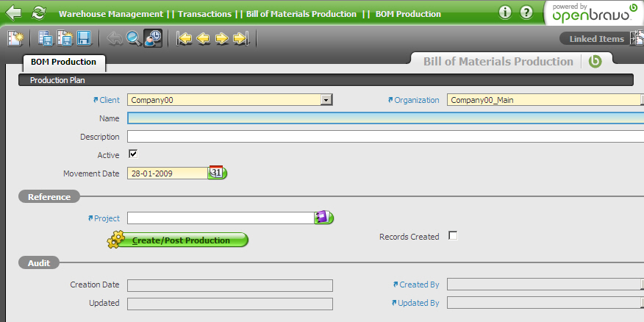Click Bill of Materials Production breadcrumb
This screenshot has width=644, height=322.
[x=301, y=14]
